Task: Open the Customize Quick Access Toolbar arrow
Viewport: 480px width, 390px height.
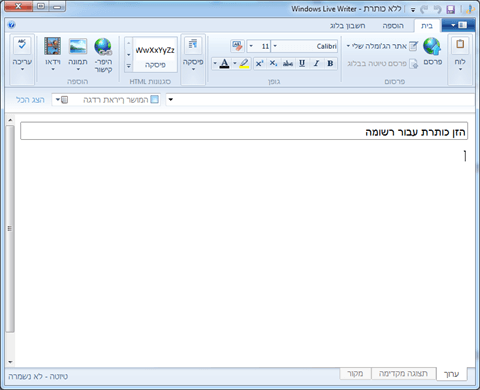Action: point(413,10)
